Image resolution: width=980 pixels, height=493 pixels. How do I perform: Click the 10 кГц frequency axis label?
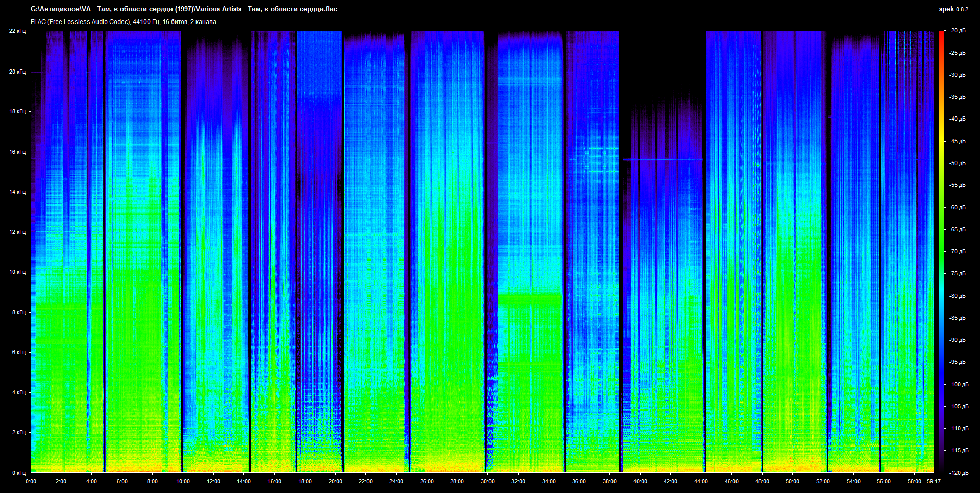point(17,272)
